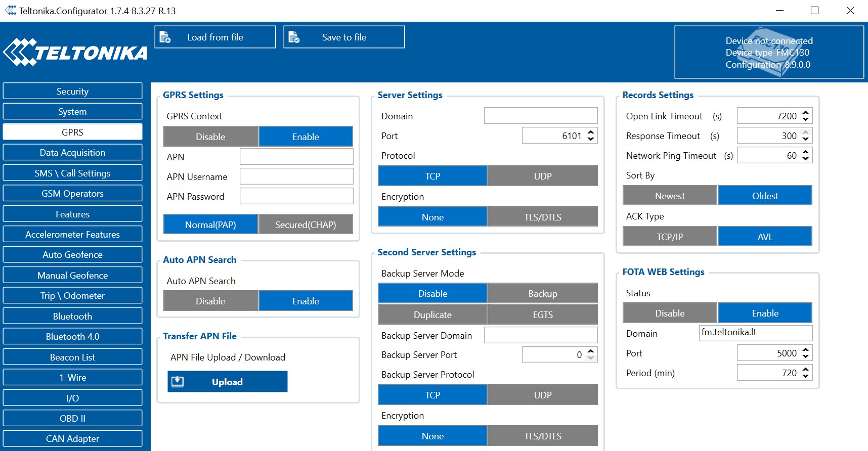This screenshot has width=868, height=451.
Task: Set Second Server Encryption to TLS/DTLS
Action: pyautogui.click(x=543, y=436)
